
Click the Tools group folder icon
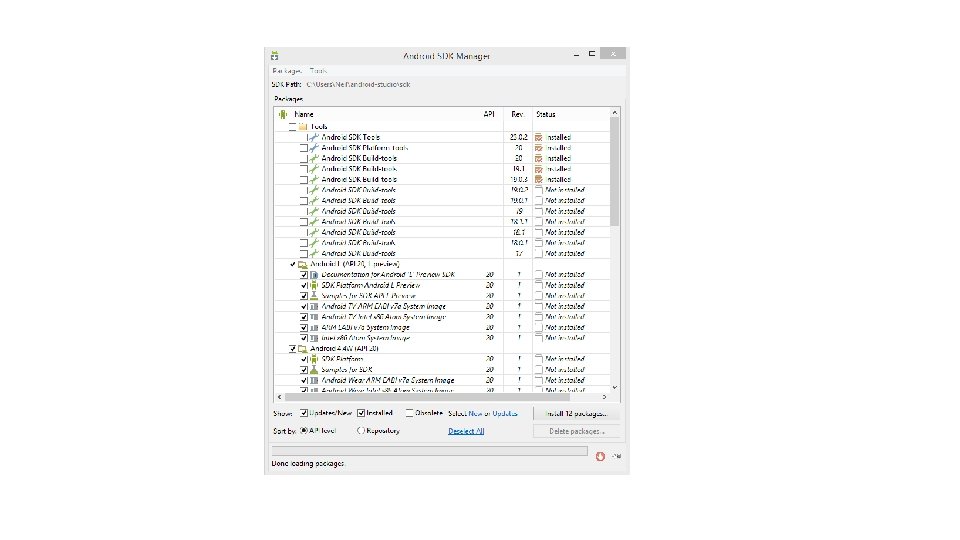303,127
